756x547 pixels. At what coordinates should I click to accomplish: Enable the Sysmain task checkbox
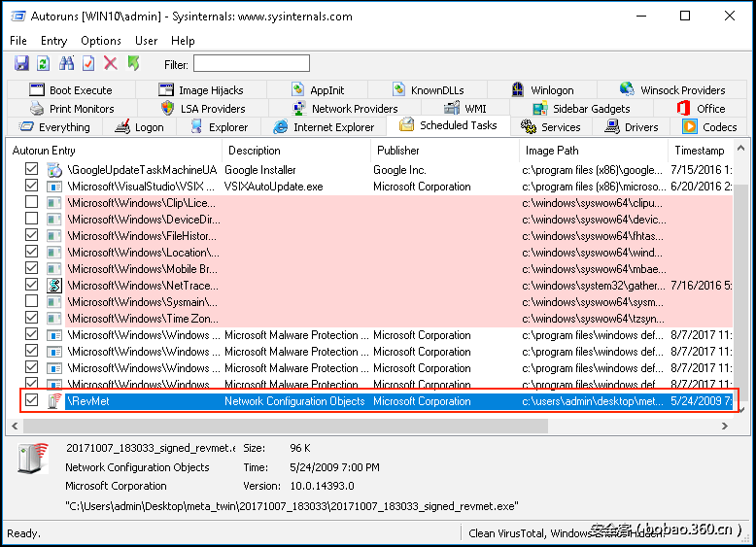point(31,301)
